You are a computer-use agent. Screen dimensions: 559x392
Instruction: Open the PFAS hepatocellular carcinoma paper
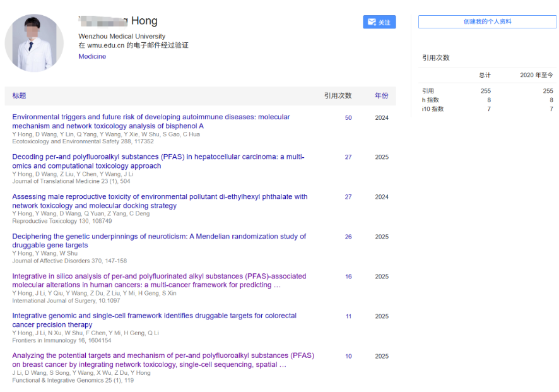[x=158, y=161]
